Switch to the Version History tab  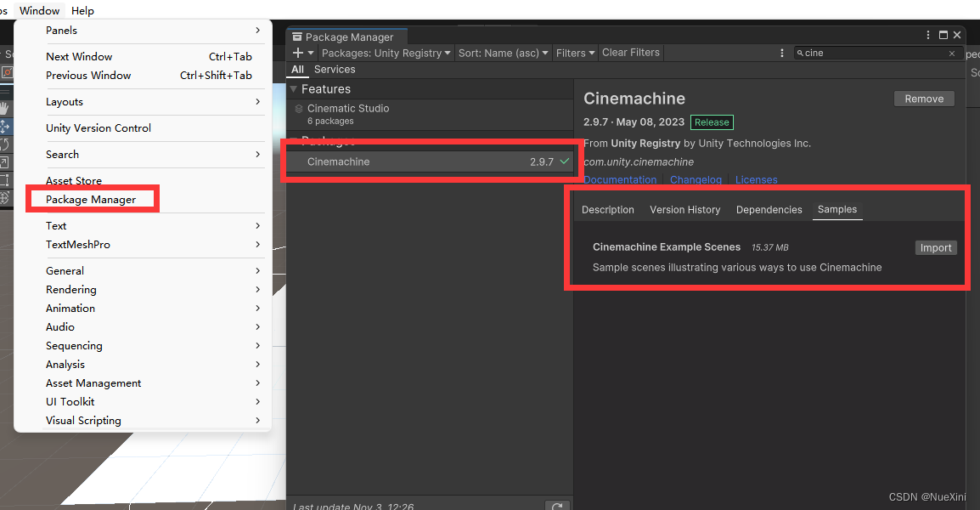685,210
